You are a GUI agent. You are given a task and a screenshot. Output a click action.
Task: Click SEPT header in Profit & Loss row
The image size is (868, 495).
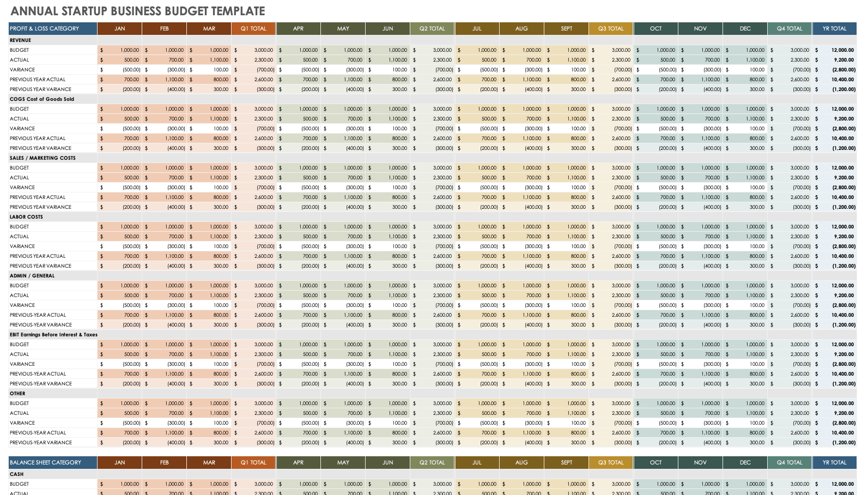[x=567, y=28]
